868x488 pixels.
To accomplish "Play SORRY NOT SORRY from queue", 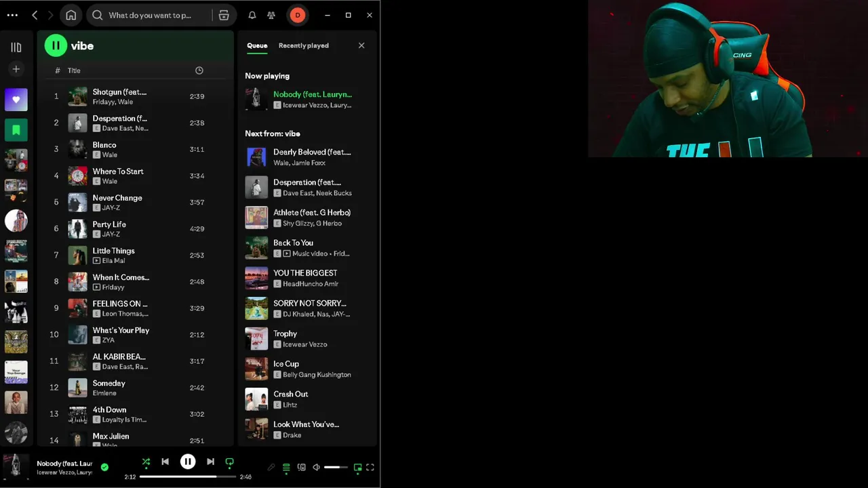I will 307,308.
